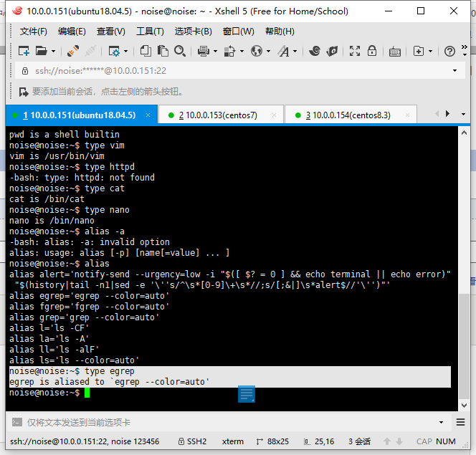Click the 3 会话 status entry
476x455 pixels.
[x=359, y=441]
